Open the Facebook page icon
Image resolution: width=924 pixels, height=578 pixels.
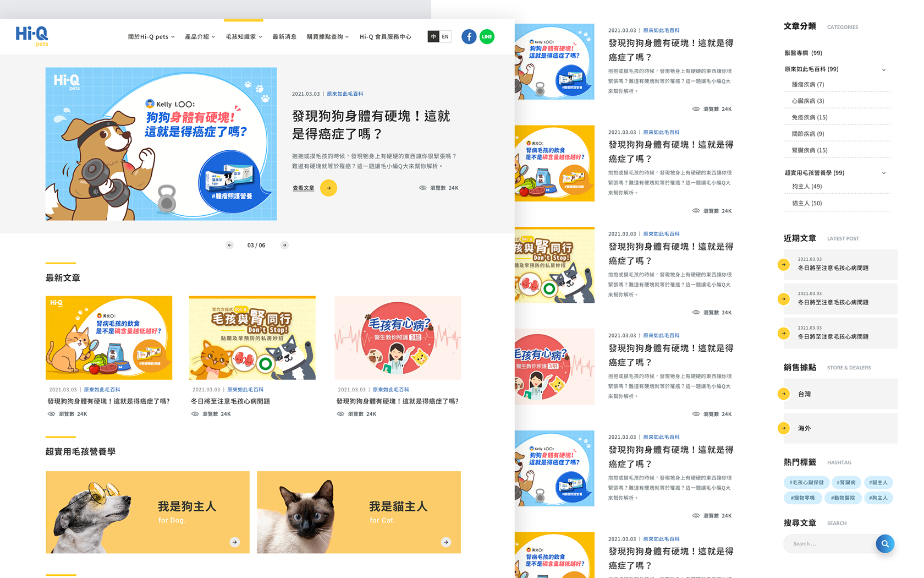click(x=469, y=37)
